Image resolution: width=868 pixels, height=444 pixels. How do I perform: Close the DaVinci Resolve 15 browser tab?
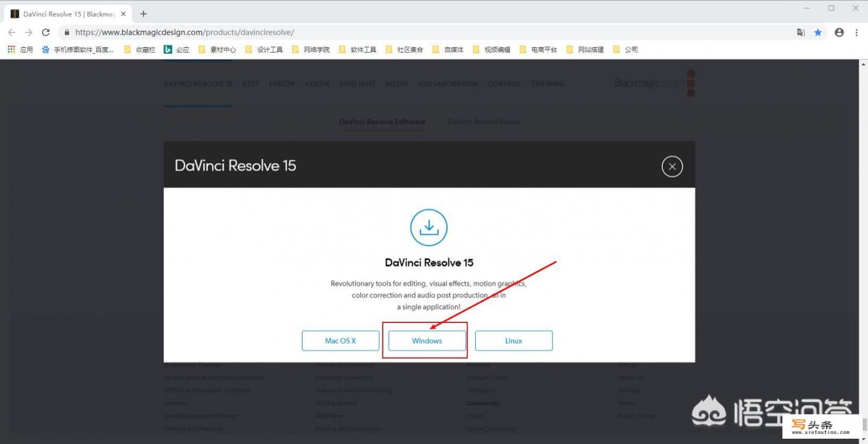tap(123, 14)
